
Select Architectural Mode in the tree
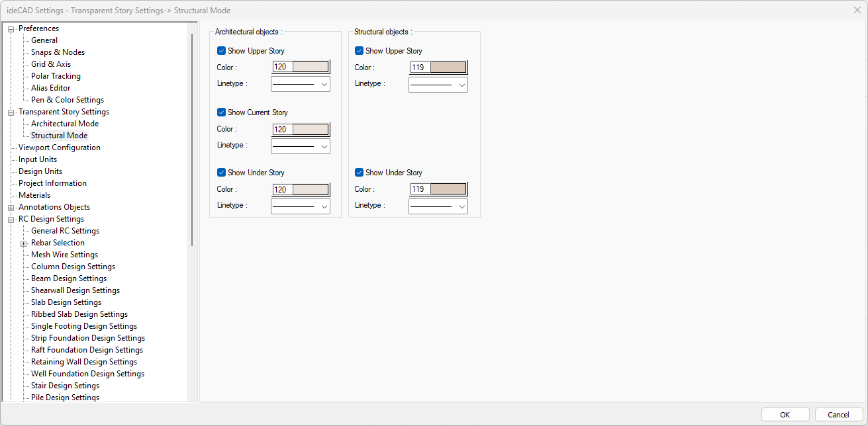click(65, 124)
